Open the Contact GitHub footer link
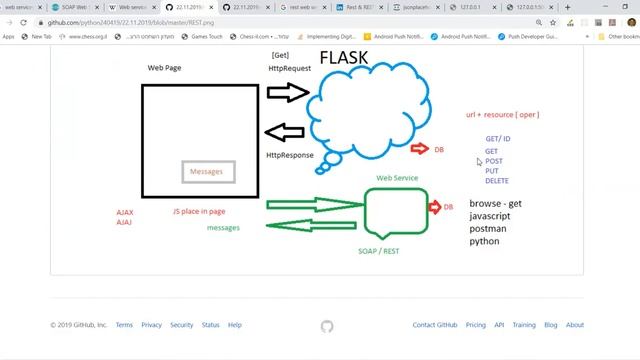This screenshot has width=640, height=360. click(435, 325)
